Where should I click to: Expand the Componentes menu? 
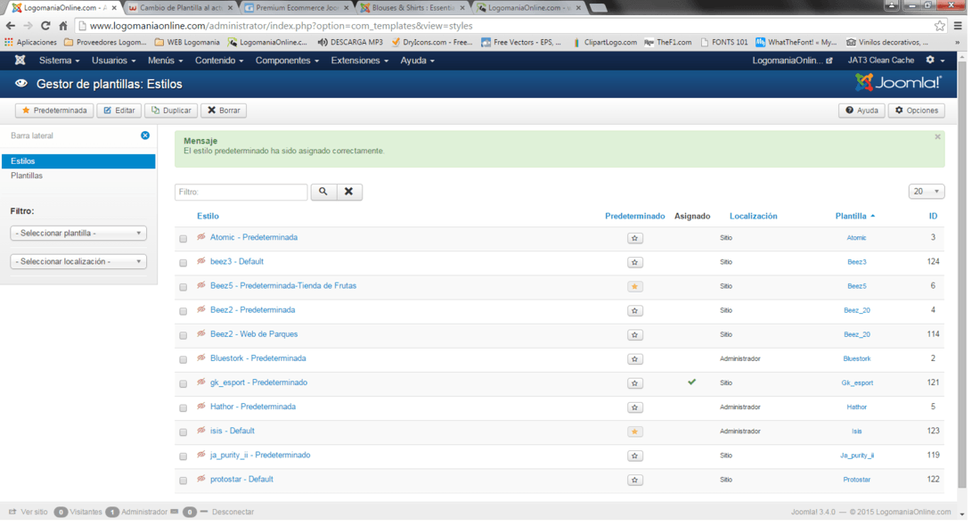pos(287,60)
